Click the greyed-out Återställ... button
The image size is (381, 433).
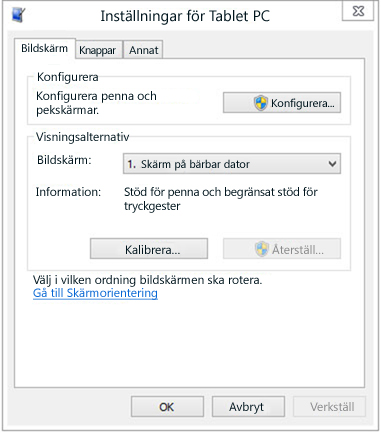[282, 249]
